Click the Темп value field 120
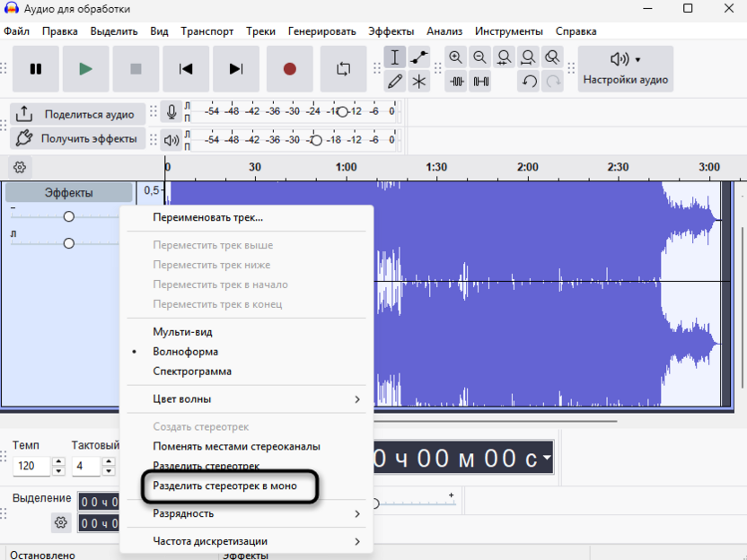The width and height of the screenshot is (747, 560). 31,466
